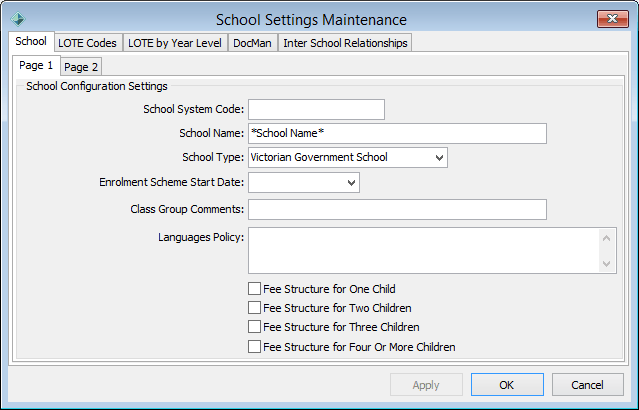The width and height of the screenshot is (639, 410).
Task: Click the Languages Policy label
Action: [201, 237]
